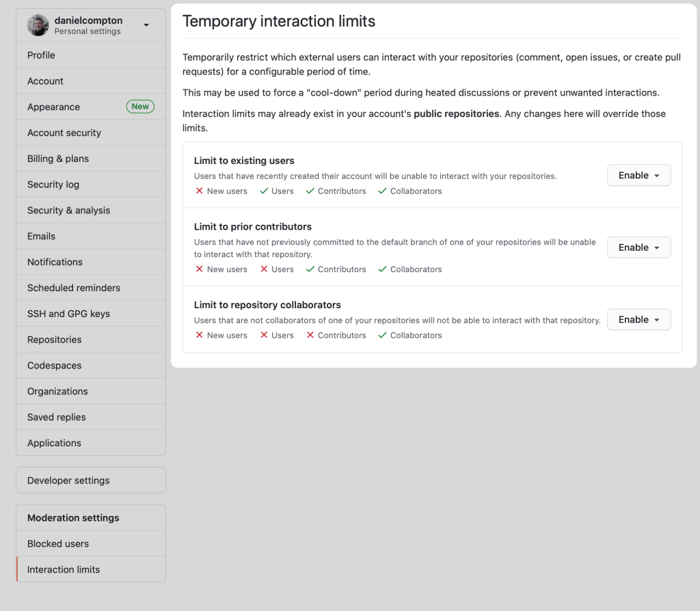Click red X beside Users under prior contributors

[264, 269]
